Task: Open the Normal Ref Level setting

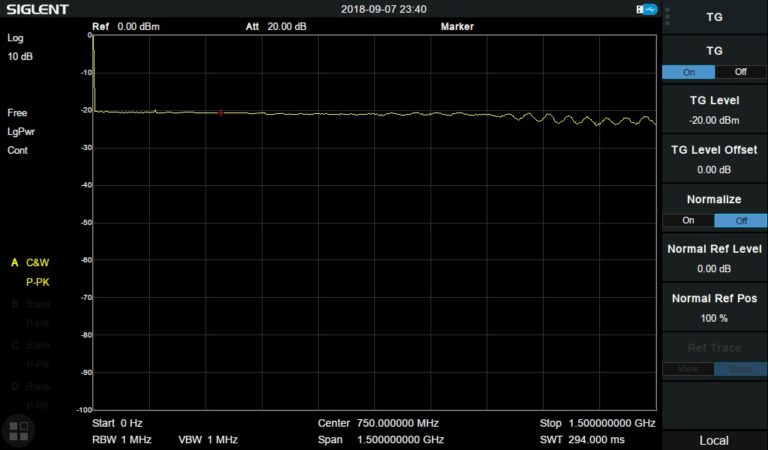Action: point(714,258)
